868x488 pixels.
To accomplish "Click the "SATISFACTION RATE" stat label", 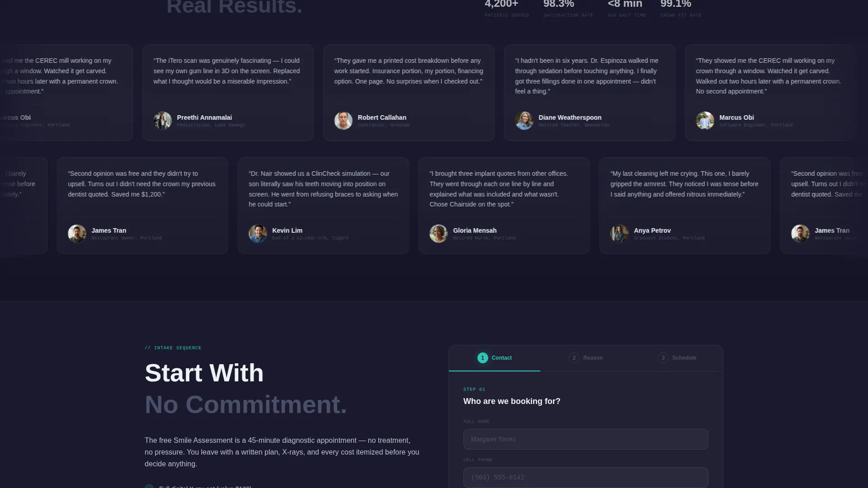I will (x=568, y=15).
